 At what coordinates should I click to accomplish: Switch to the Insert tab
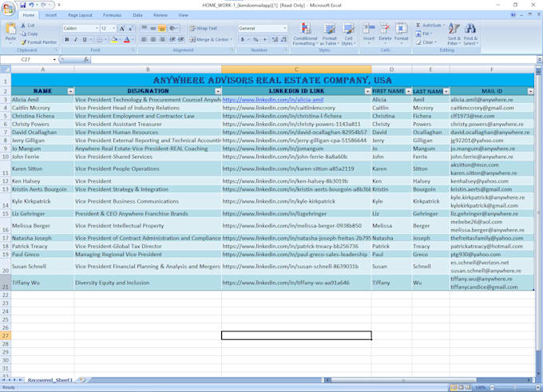[51, 15]
